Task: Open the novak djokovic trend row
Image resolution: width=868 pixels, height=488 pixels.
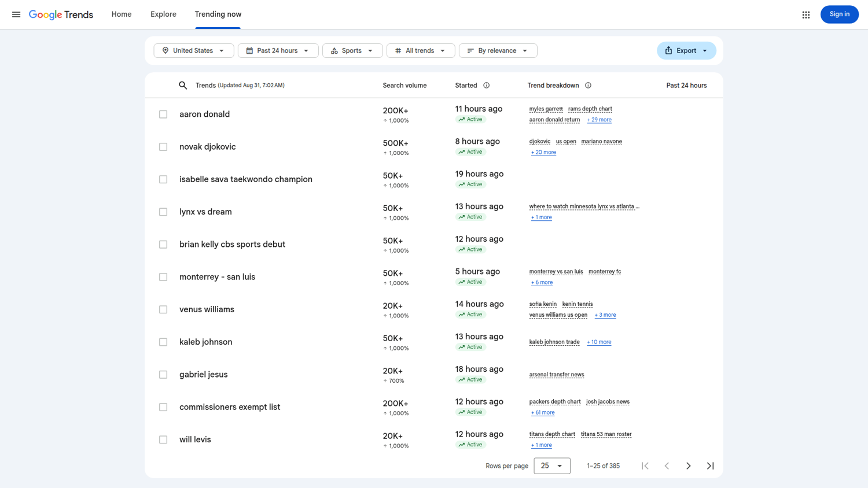Action: click(434, 147)
